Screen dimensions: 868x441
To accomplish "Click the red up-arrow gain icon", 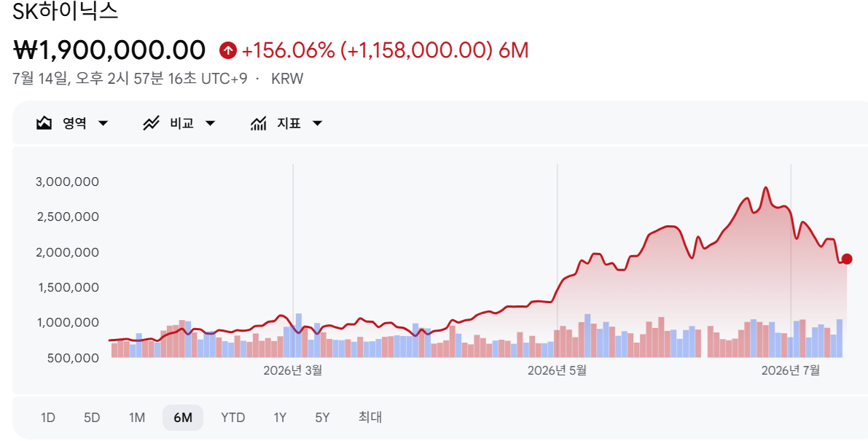I will (227, 50).
